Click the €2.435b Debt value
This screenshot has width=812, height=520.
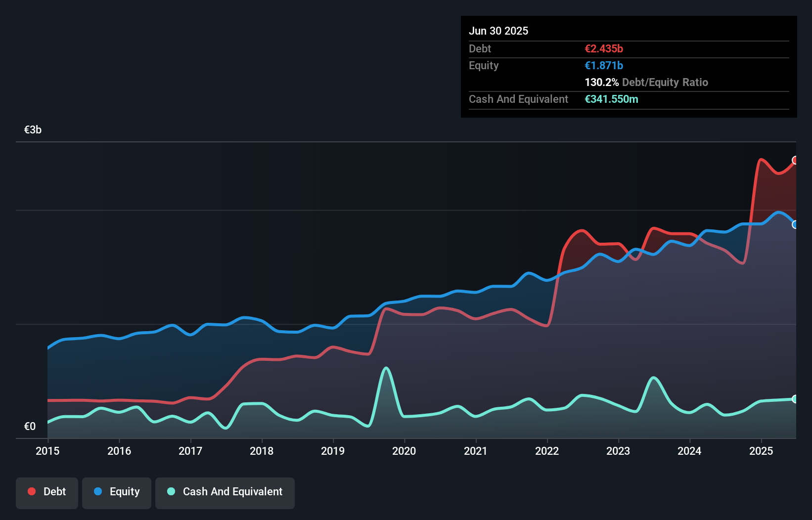point(604,48)
